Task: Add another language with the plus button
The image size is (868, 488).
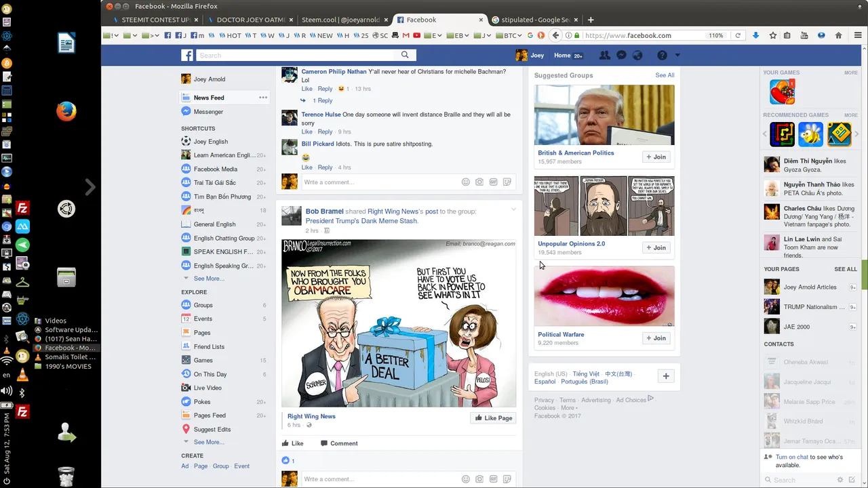Action: (x=666, y=376)
